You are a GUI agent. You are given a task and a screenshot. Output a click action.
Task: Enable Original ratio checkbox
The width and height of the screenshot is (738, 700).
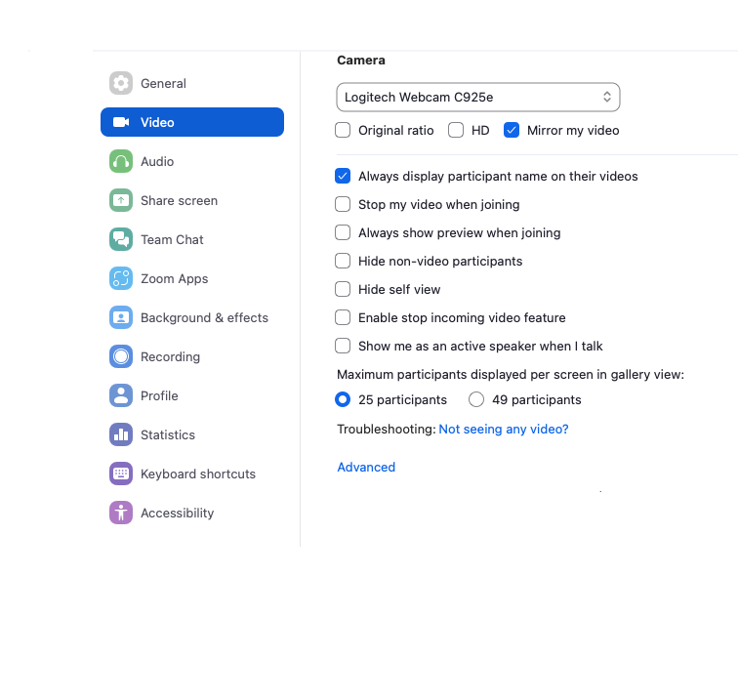pos(343,131)
